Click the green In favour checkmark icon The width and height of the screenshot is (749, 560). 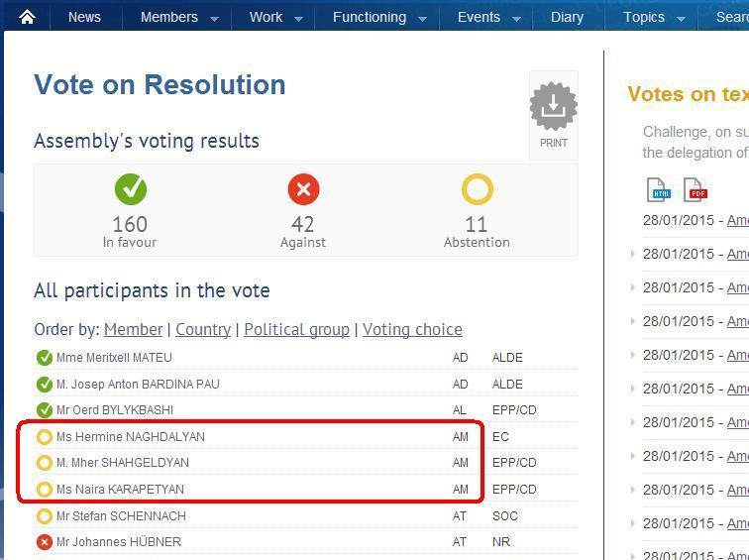click(x=130, y=189)
